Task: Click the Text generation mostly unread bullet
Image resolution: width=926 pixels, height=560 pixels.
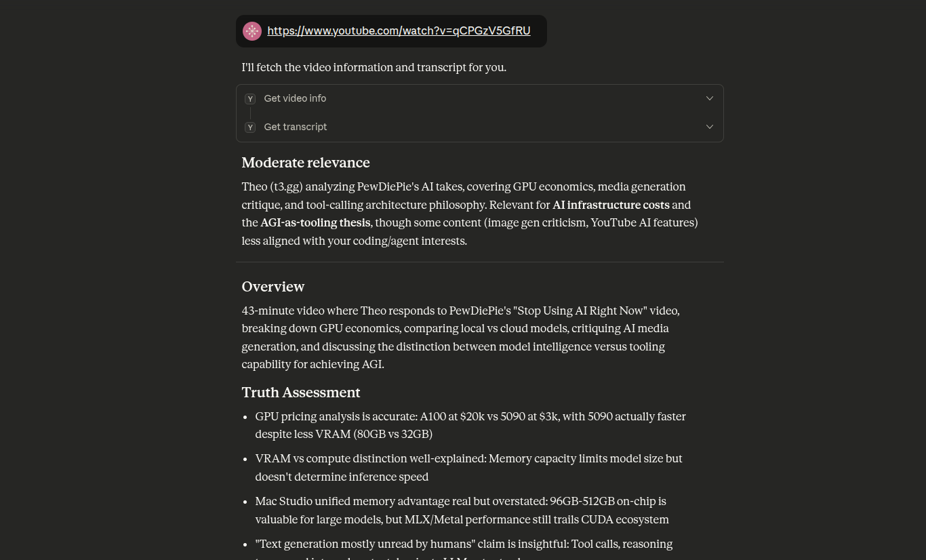Action: [464, 544]
